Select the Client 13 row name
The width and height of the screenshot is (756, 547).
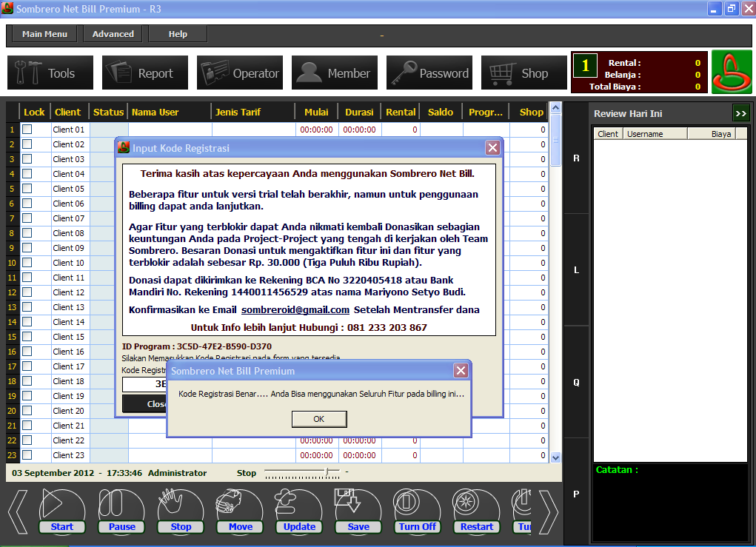(68, 307)
